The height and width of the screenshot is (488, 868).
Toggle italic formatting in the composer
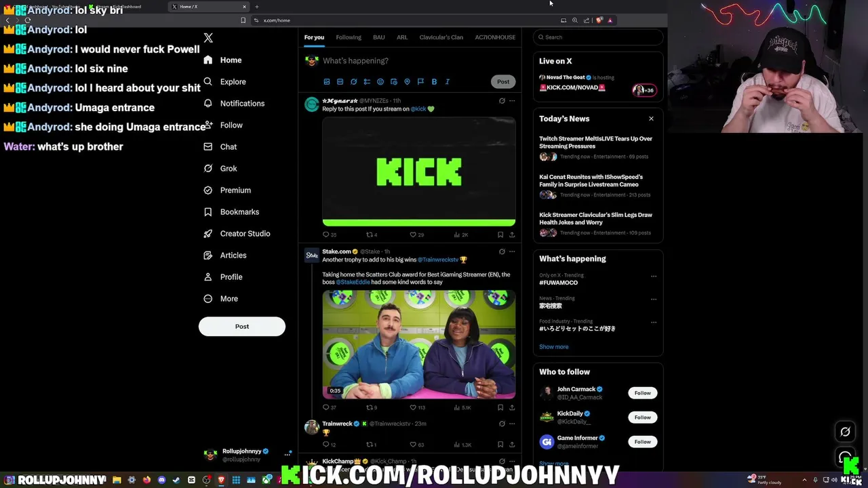pos(448,82)
